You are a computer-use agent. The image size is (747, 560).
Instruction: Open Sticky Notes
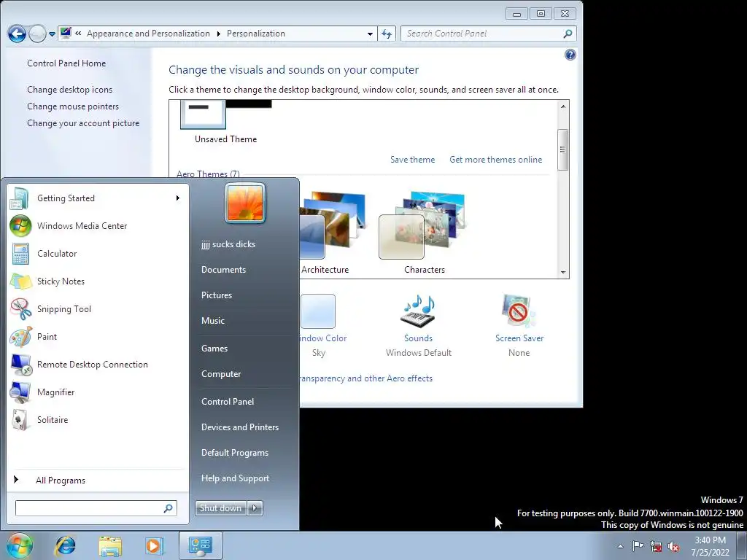(98, 281)
